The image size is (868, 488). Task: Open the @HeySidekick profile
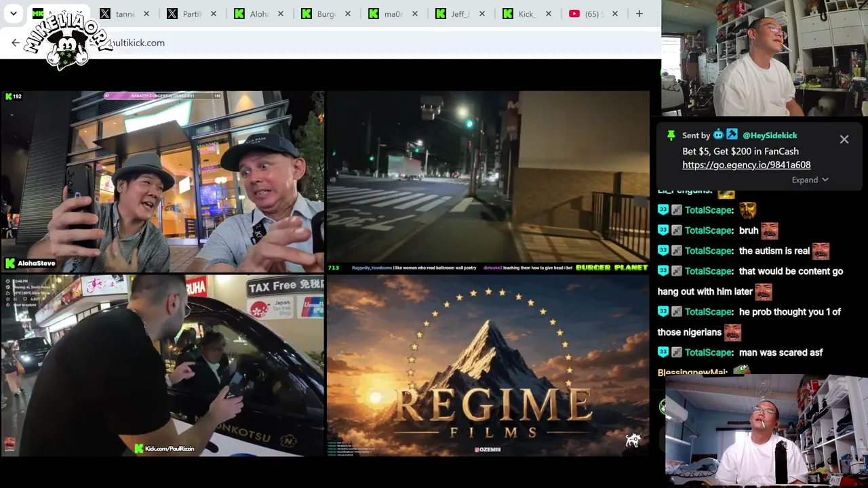click(770, 136)
